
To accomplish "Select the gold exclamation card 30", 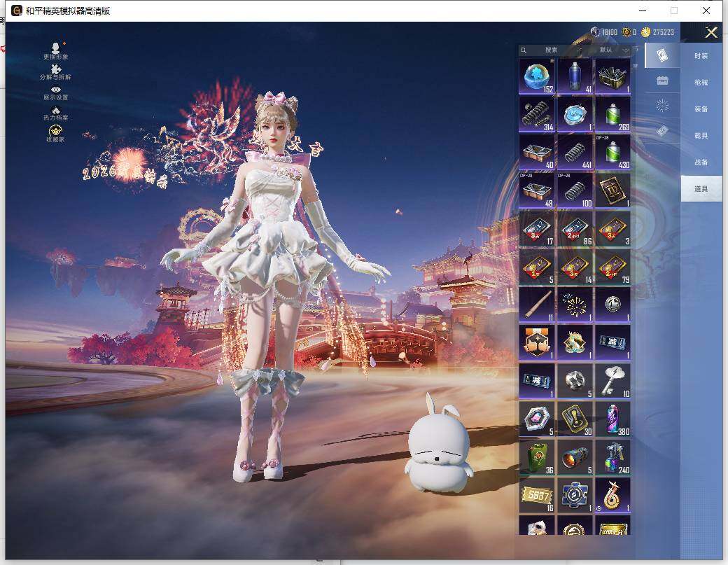I will pos(575,419).
